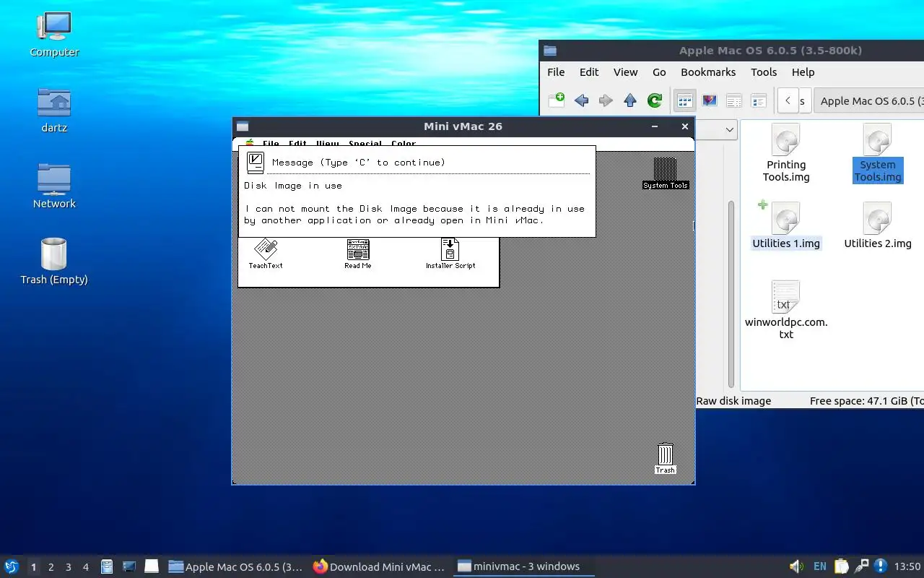
Task: Switch to Apple Mac OS 6.0.5 taskbar entry
Action: tap(235, 566)
